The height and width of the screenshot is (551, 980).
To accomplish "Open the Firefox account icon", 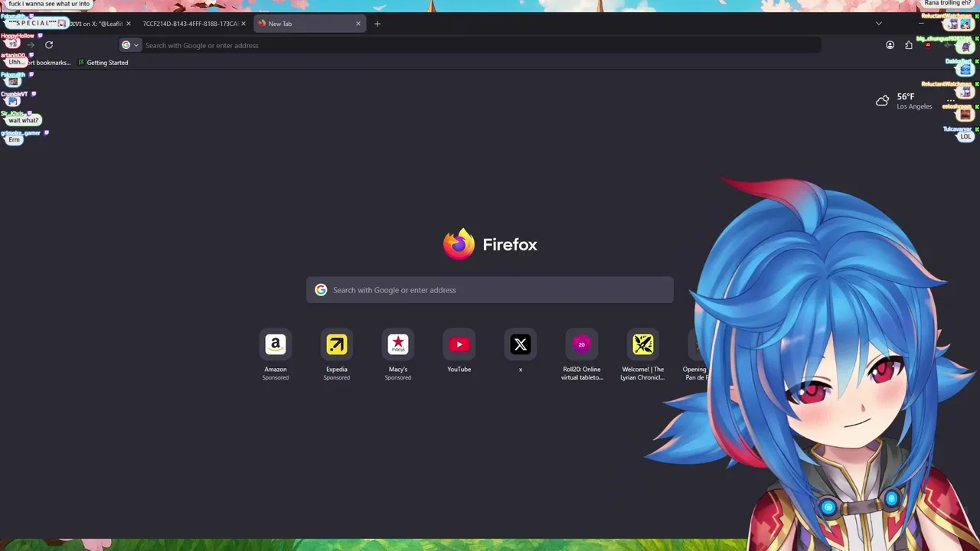I will (890, 45).
